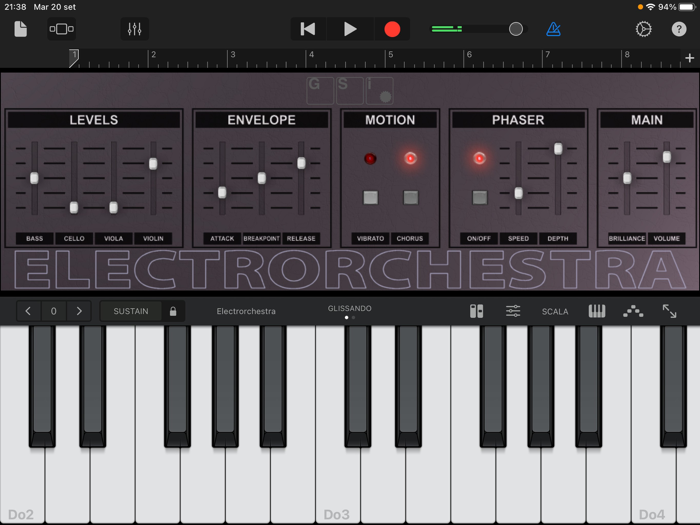This screenshot has height=525, width=700.
Task: Expand keyboard with resize arrows icon
Action: (669, 311)
